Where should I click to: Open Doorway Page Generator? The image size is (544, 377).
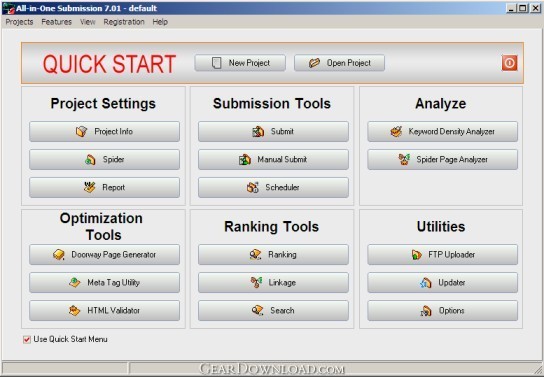pyautogui.click(x=104, y=255)
